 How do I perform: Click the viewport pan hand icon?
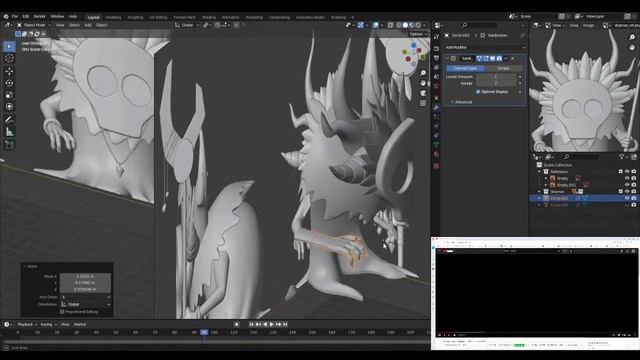[423, 83]
